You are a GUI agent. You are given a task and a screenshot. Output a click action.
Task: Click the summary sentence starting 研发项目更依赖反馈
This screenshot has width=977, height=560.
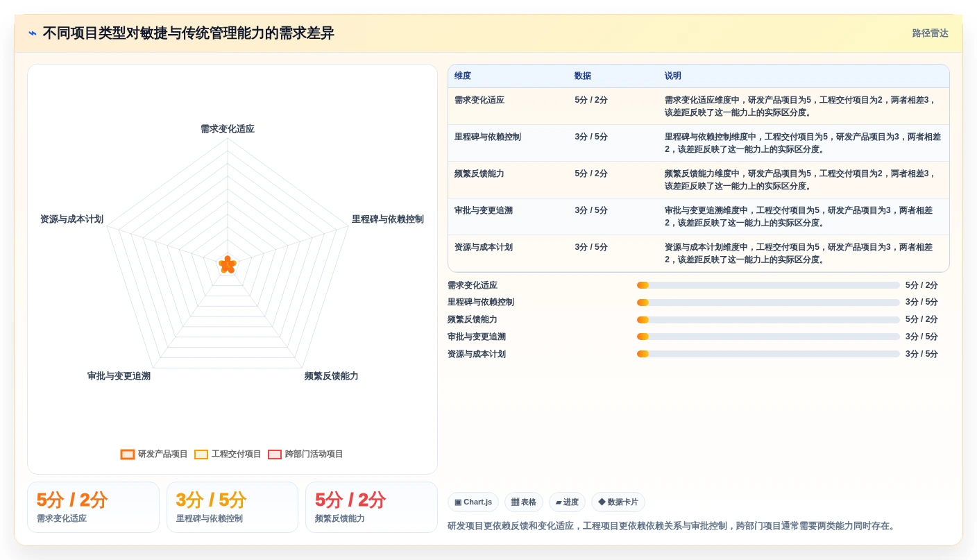point(673,526)
